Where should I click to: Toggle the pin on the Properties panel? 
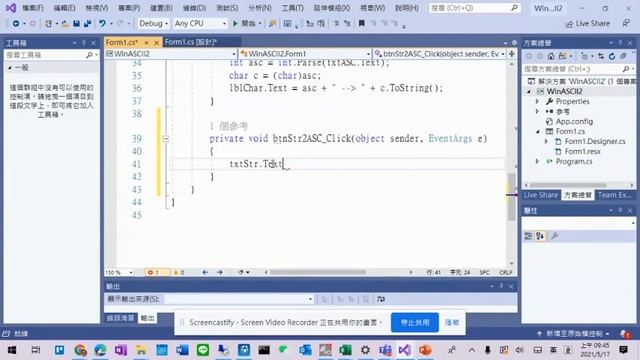(x=620, y=210)
